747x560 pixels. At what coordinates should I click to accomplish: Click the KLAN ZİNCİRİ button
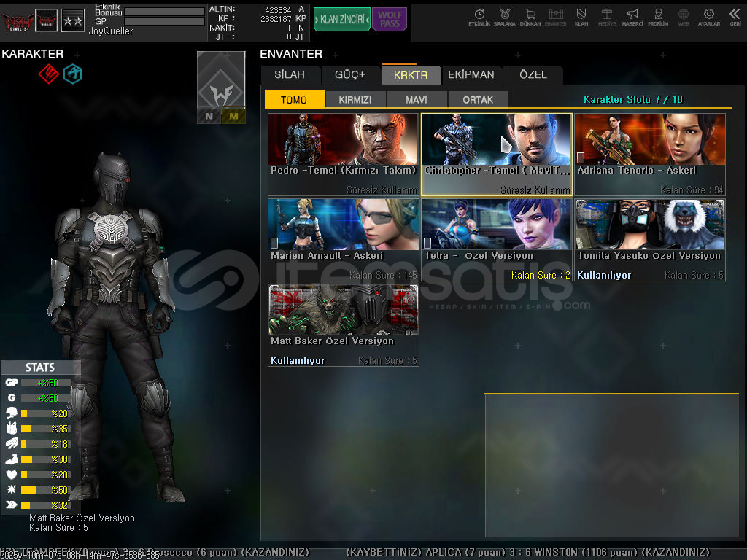click(341, 20)
